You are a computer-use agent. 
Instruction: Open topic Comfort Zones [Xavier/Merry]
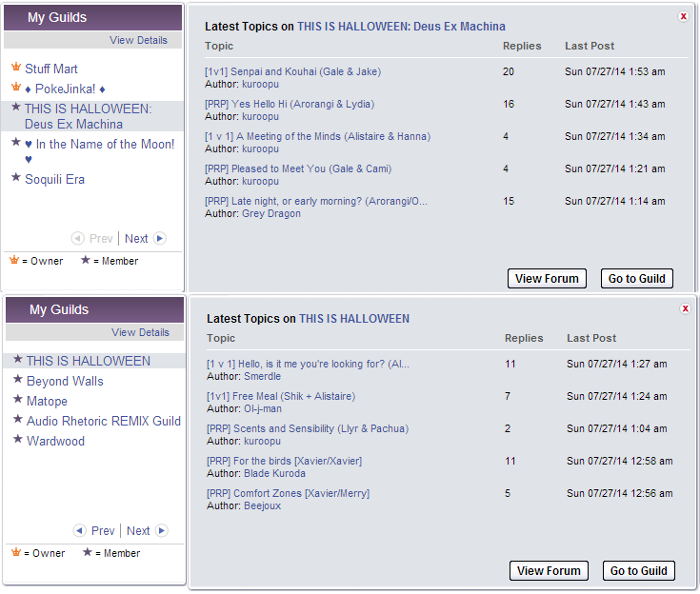pyautogui.click(x=288, y=494)
